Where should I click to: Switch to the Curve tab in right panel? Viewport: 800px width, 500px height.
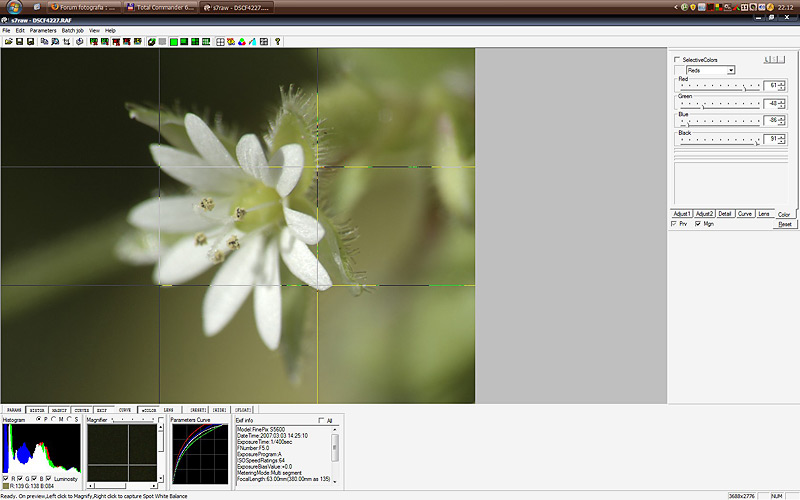click(745, 214)
